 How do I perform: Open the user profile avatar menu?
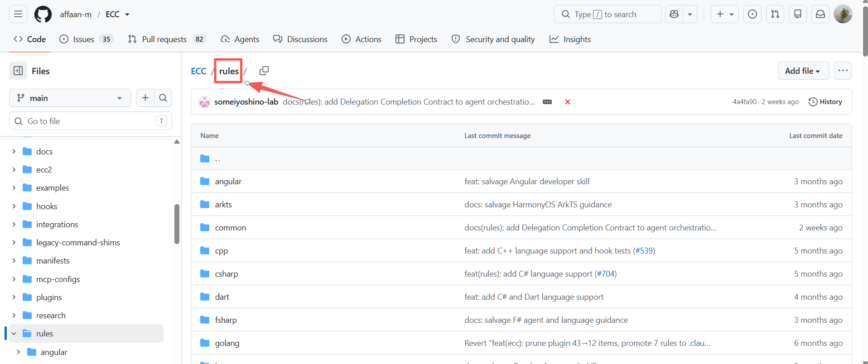[x=843, y=14]
